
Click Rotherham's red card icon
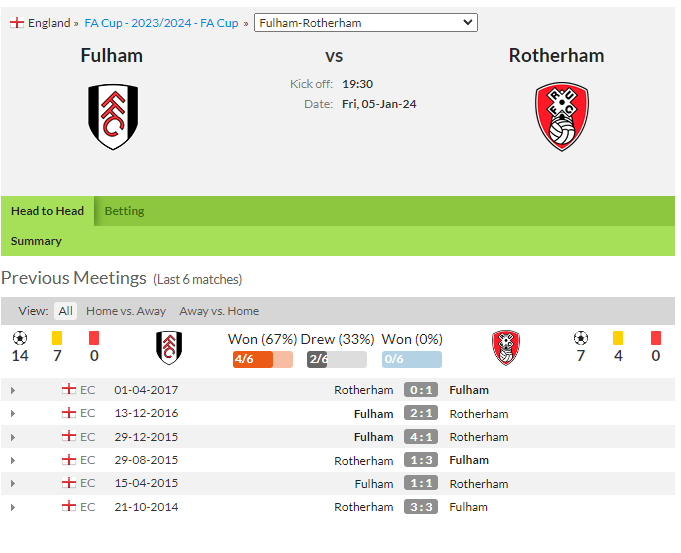(656, 338)
